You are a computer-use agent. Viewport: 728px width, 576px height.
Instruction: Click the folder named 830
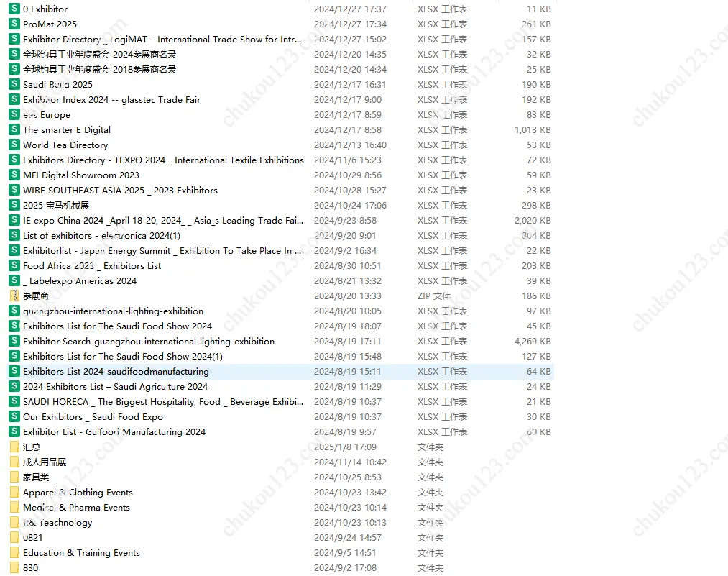point(31,568)
